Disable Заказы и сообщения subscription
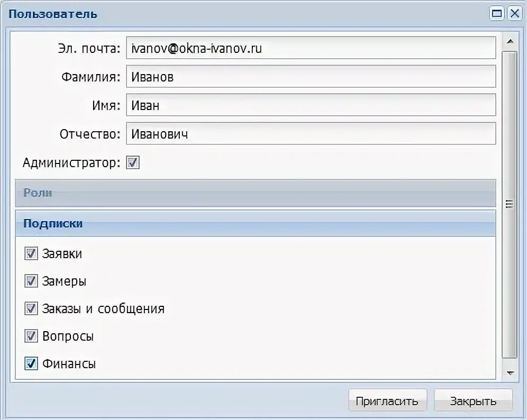Viewport: 527px width, 420px height. (31, 308)
